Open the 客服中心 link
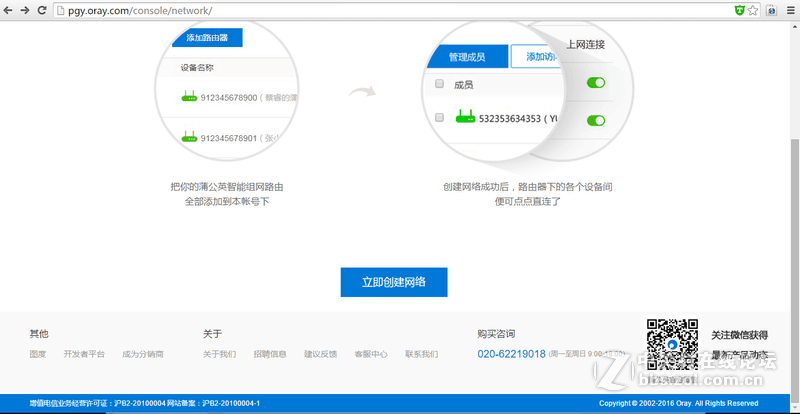The height and width of the screenshot is (414, 800). tap(371, 354)
